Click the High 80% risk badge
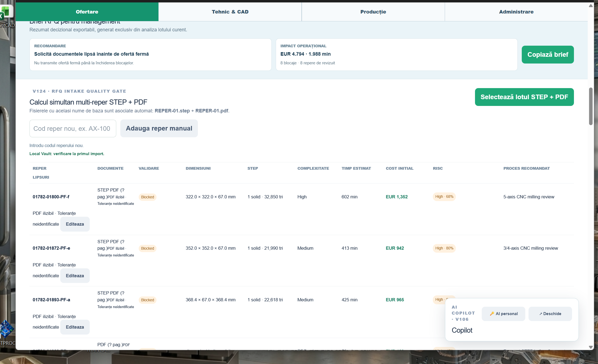 click(444, 248)
